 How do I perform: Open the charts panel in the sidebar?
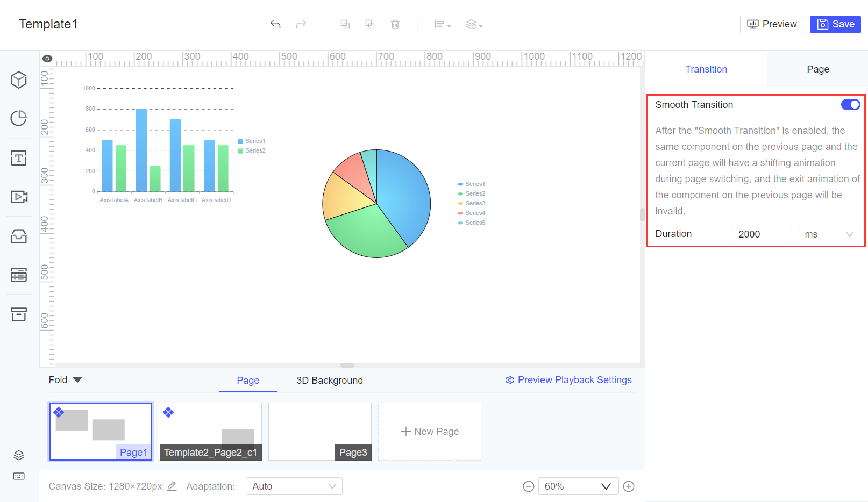click(x=19, y=118)
